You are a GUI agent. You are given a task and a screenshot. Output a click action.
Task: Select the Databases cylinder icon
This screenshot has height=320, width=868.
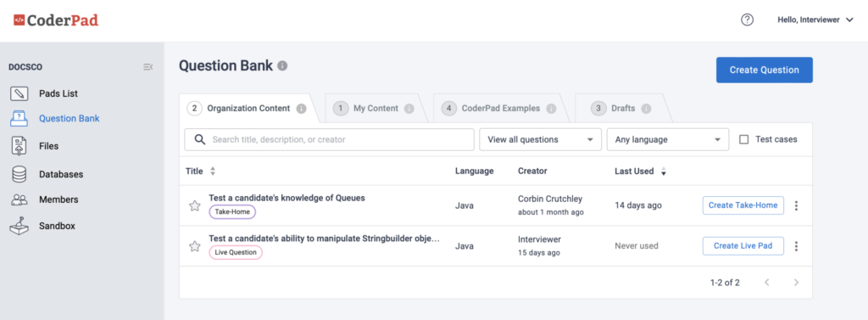coord(19,174)
